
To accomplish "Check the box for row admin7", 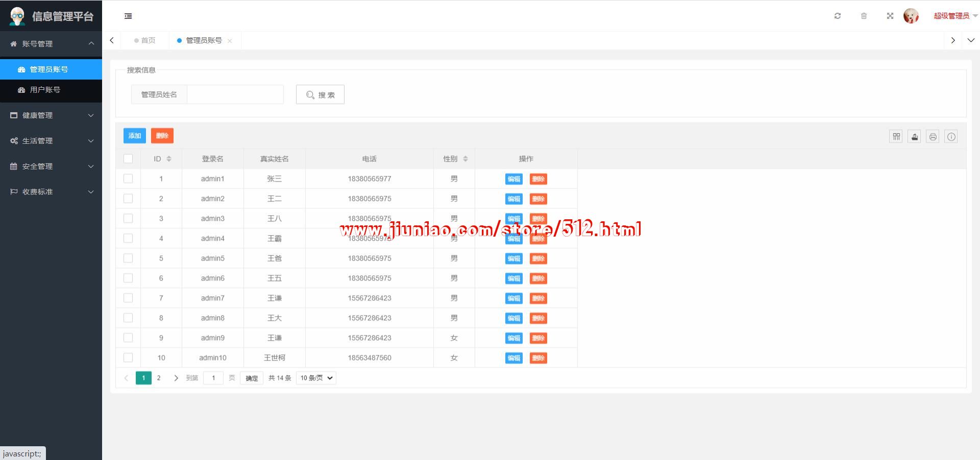I will pos(128,298).
